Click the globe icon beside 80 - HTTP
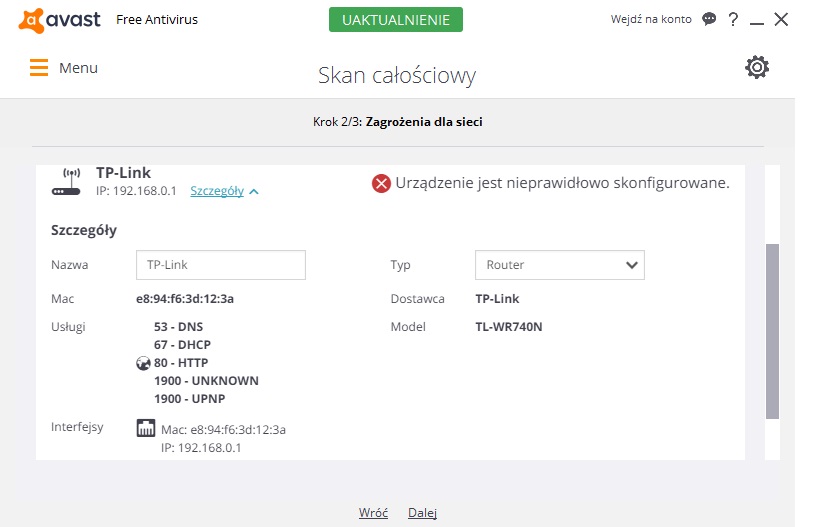This screenshot has width=819, height=527. pyautogui.click(x=143, y=363)
